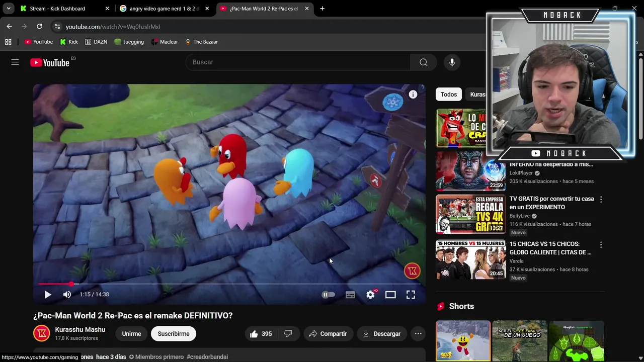Image resolution: width=644 pixels, height=362 pixels.
Task: Open options menu for TV GRATIS video
Action: (601, 200)
